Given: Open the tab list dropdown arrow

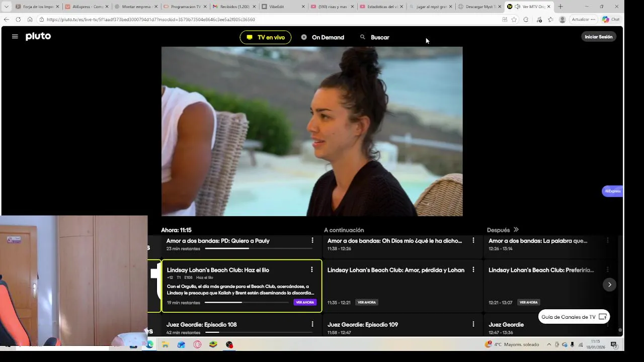Looking at the screenshot, I should pyautogui.click(x=7, y=7).
